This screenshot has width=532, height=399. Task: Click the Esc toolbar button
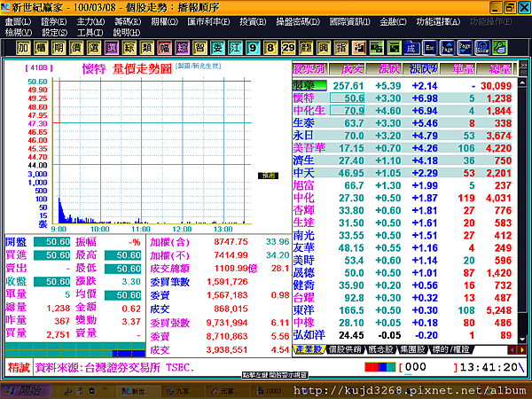[x=429, y=48]
